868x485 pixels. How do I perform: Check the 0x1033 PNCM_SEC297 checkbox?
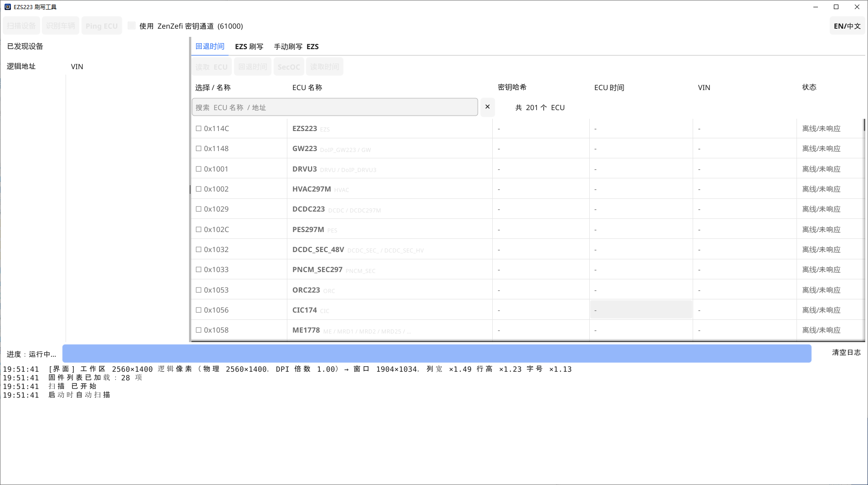pos(199,269)
